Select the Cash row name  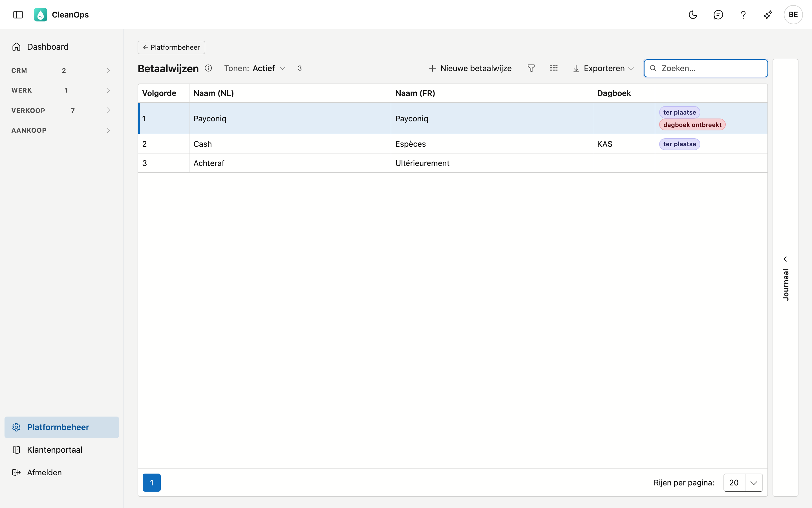pyautogui.click(x=203, y=144)
